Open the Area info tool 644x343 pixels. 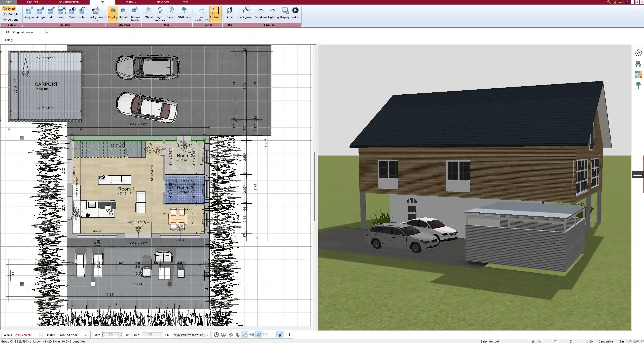click(x=230, y=13)
